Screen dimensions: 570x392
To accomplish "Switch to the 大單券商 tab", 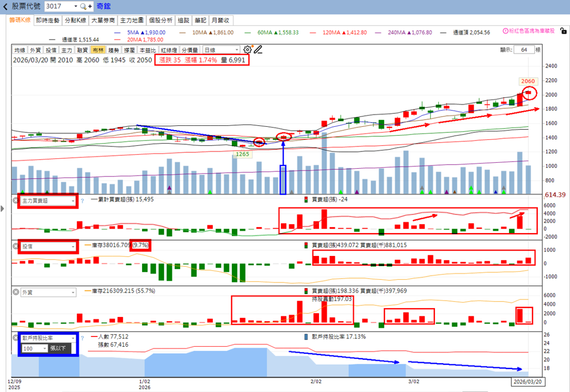I will (x=103, y=20).
